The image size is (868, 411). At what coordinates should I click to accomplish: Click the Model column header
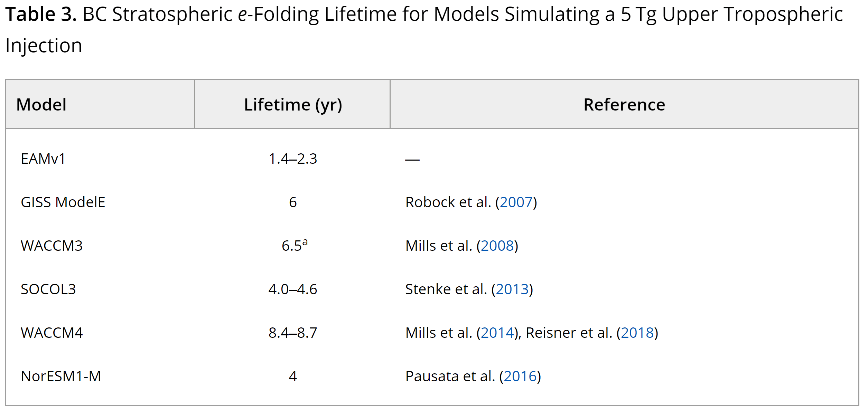[x=41, y=105]
